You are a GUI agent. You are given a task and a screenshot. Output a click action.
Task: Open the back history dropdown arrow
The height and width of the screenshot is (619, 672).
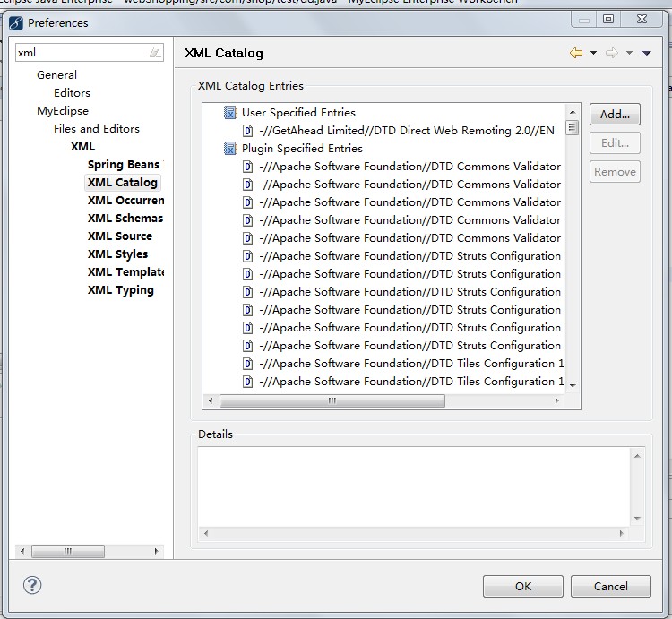point(593,53)
